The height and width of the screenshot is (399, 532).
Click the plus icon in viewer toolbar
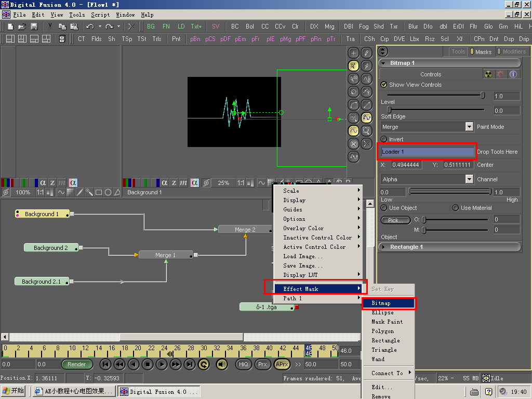[353, 53]
